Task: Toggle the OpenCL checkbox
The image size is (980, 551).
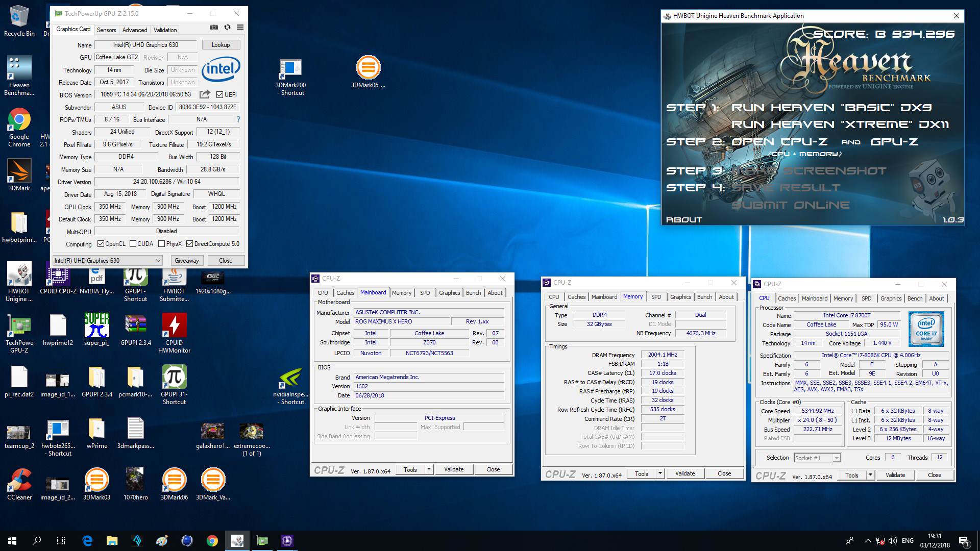Action: 101,244
